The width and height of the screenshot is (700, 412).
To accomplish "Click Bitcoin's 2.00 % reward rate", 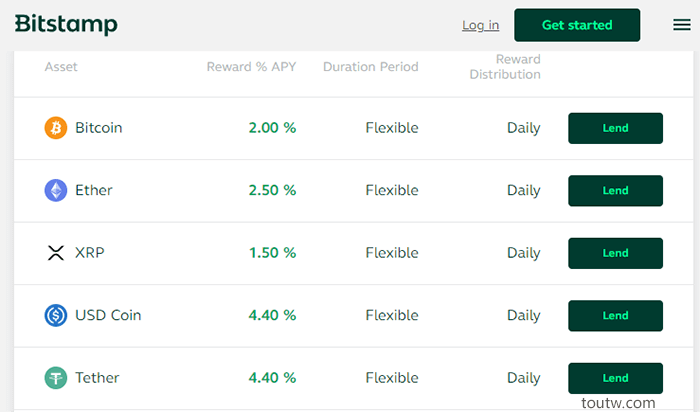I will pos(272,128).
